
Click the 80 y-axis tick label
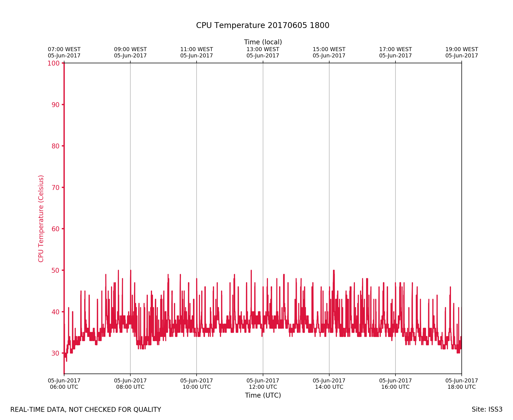(55, 146)
